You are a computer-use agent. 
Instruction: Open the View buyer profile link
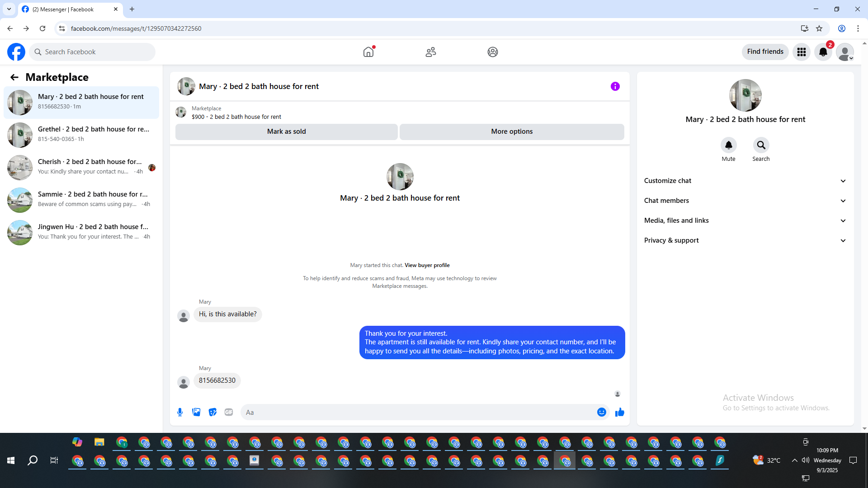tap(427, 265)
